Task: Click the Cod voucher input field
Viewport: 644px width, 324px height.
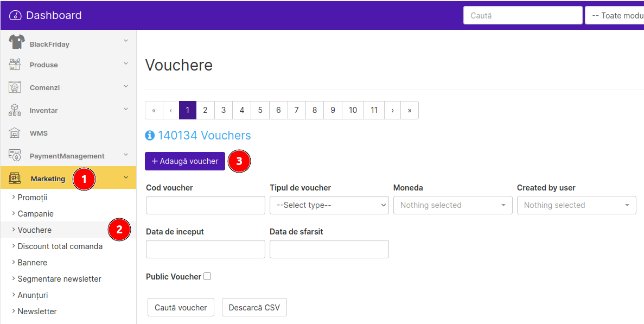Action: [x=205, y=205]
